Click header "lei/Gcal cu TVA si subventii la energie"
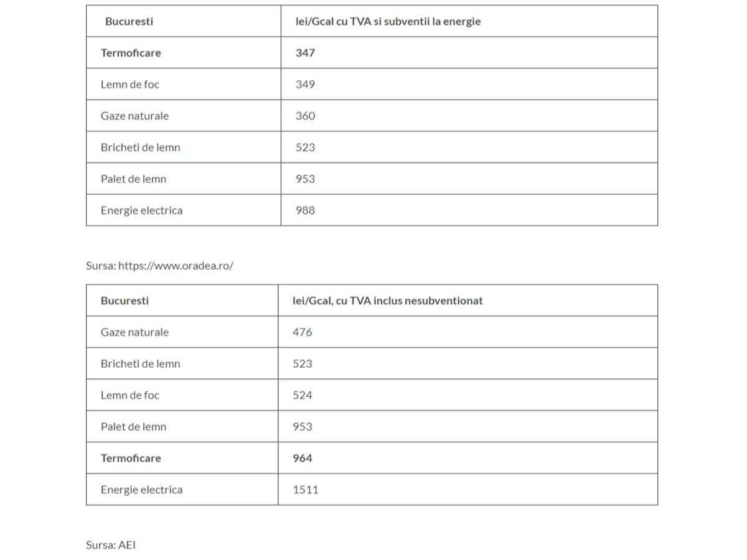 388,22
